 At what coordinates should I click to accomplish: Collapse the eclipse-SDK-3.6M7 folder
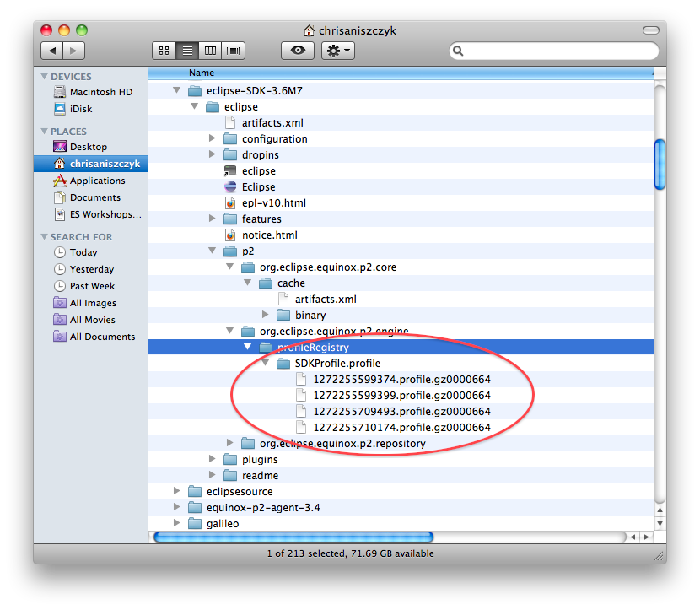177,90
